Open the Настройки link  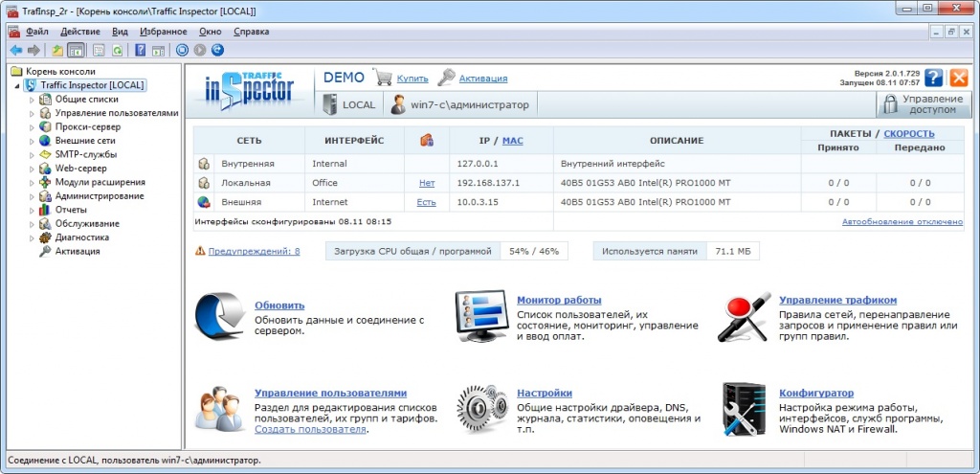[545, 393]
